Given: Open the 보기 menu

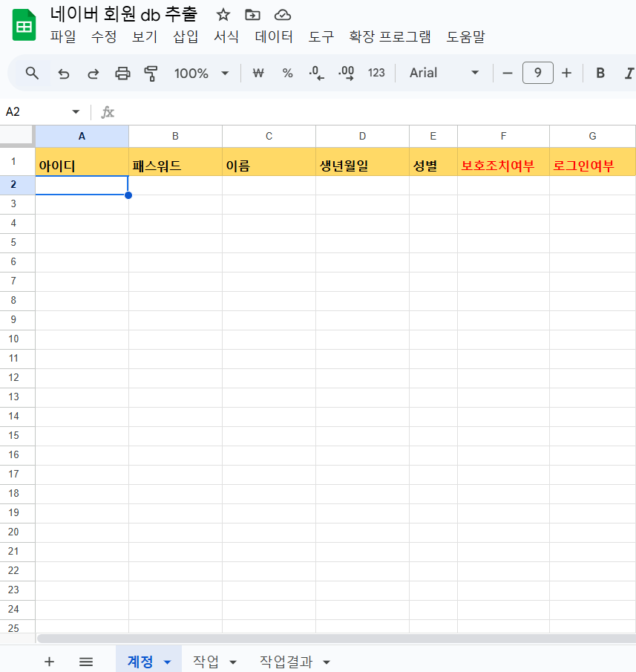Looking at the screenshot, I should point(145,37).
